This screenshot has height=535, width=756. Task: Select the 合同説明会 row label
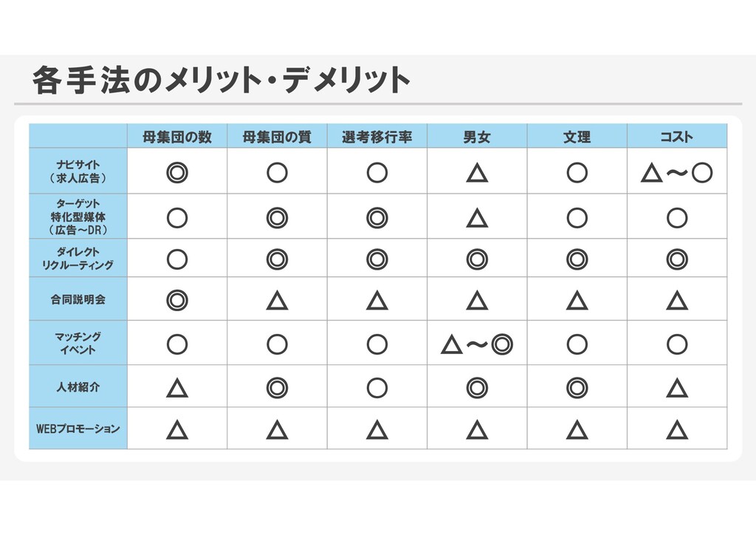(x=78, y=299)
